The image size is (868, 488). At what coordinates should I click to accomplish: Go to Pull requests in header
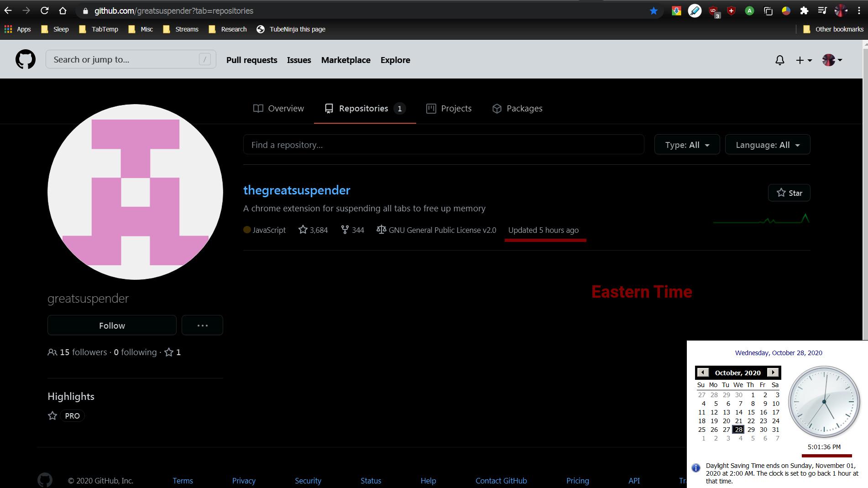coord(251,60)
